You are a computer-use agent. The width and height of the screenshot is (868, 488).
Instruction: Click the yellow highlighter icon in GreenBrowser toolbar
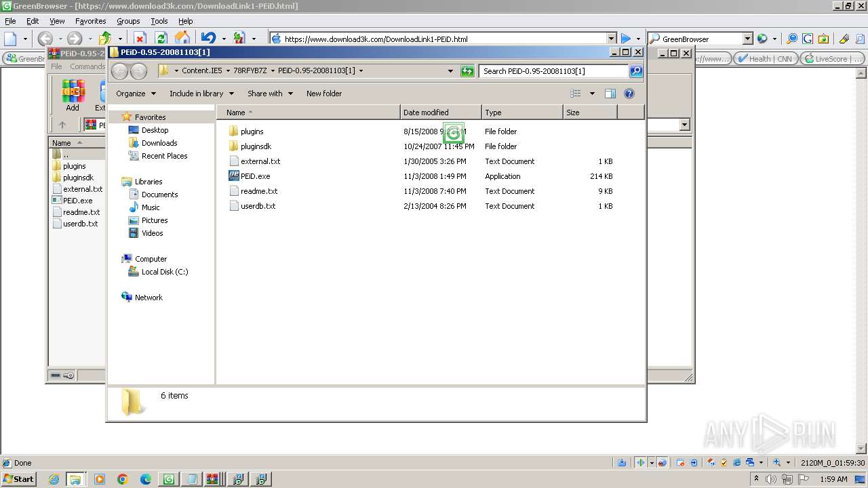[844, 39]
